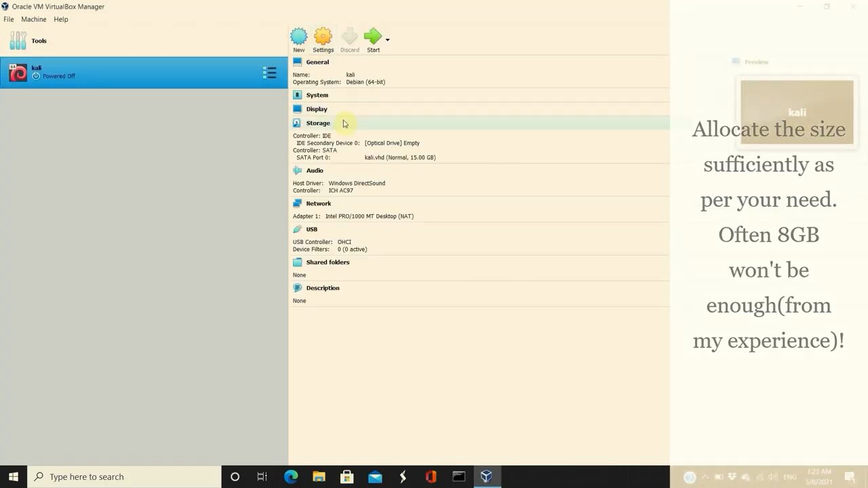Viewport: 868px width, 488px height.
Task: Click the Audio section icon
Action: (297, 170)
